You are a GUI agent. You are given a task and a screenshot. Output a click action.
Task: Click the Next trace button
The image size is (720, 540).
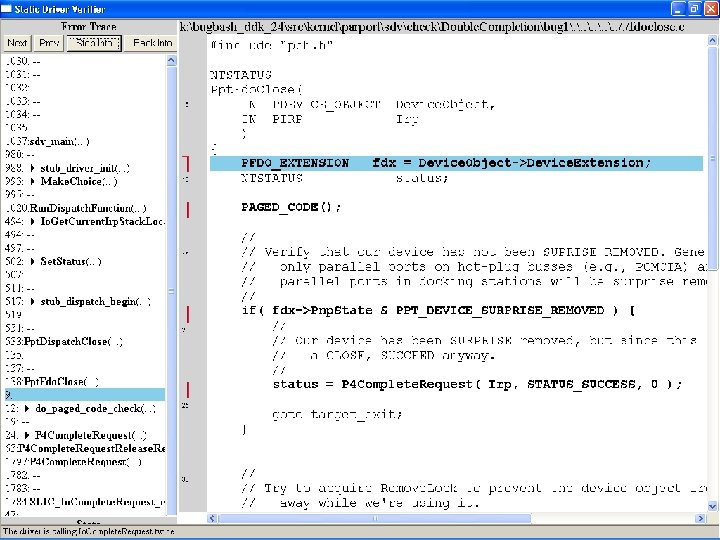point(17,43)
